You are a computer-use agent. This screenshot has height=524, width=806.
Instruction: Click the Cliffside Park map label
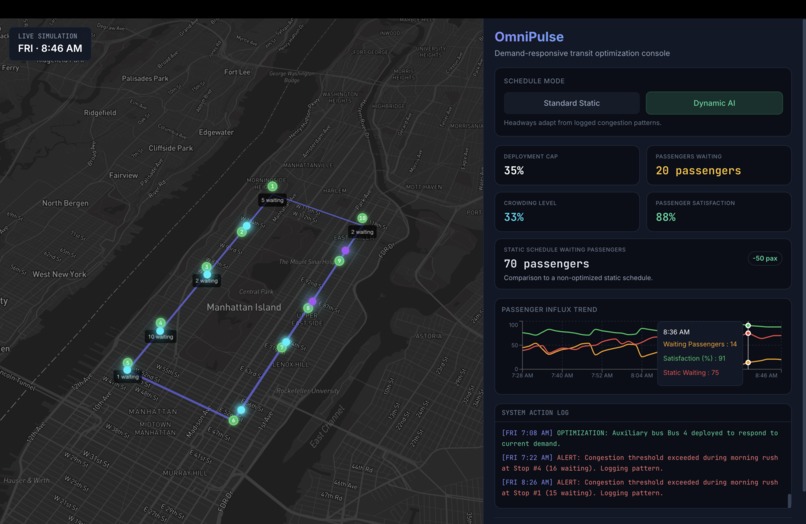click(171, 148)
